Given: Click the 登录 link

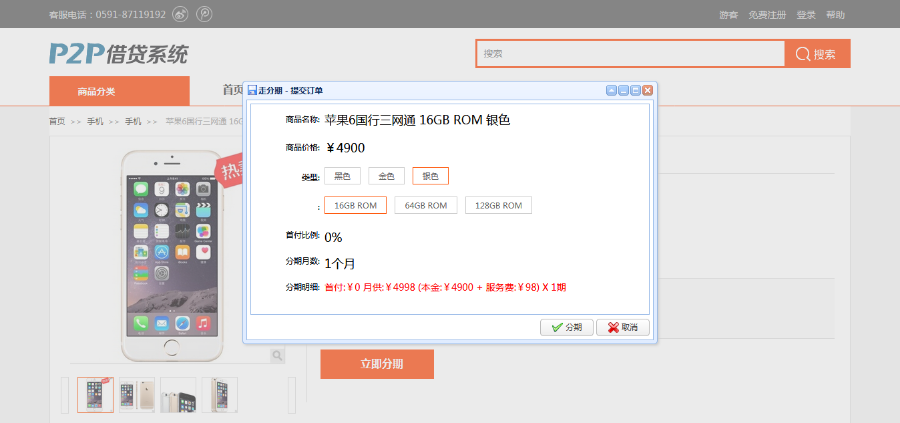Looking at the screenshot, I should pyautogui.click(x=806, y=15).
